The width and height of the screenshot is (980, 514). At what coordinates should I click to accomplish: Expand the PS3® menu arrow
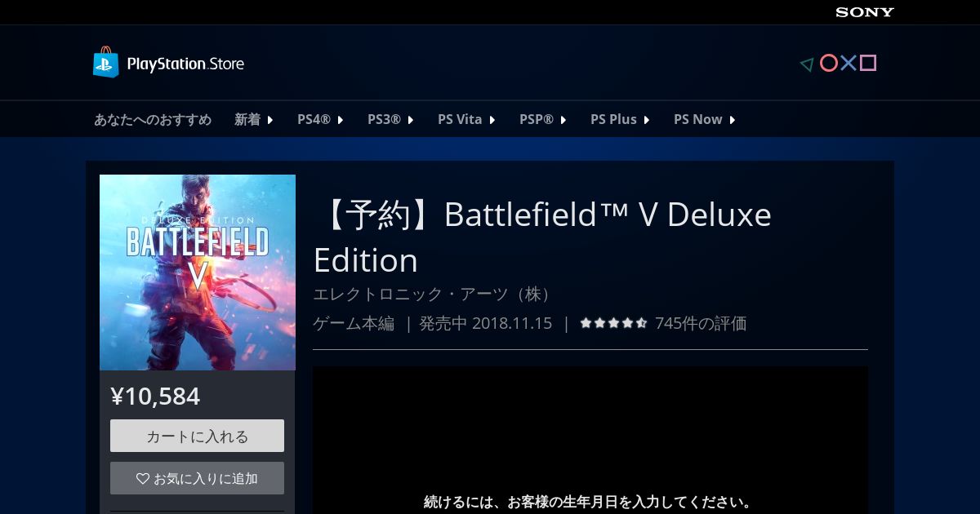[x=411, y=120]
